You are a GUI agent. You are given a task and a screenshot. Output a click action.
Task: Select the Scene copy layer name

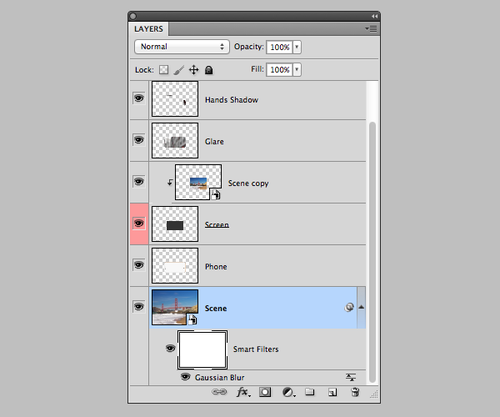tap(248, 183)
